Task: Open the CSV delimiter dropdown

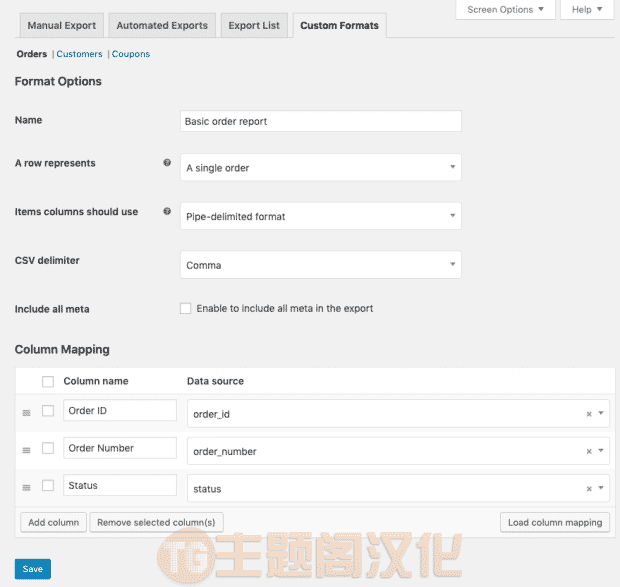Action: 321,264
